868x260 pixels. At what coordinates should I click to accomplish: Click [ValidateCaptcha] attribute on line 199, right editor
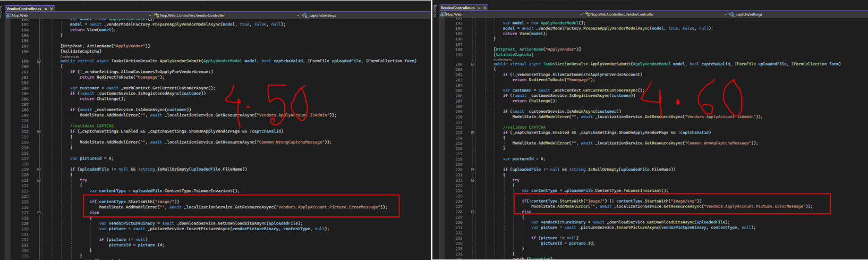pyautogui.click(x=514, y=54)
